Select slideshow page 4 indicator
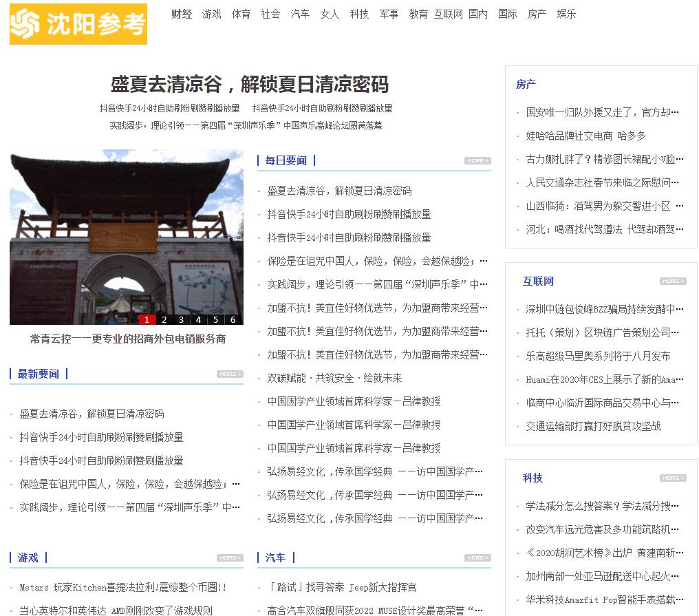This screenshot has height=616, width=699. tap(198, 319)
